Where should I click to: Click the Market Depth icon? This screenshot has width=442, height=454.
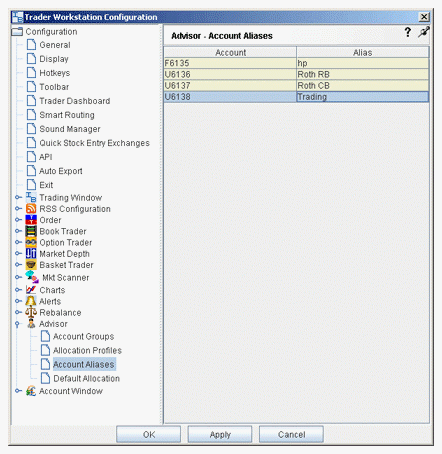tap(31, 254)
